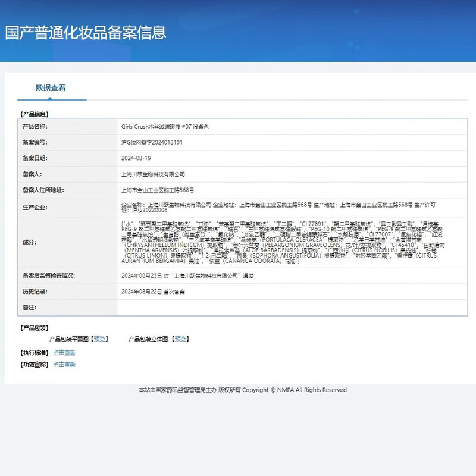Screen dimensions: 476x476
Task: Open 点击查看 link next to 功效宣称
Action: (x=64, y=365)
